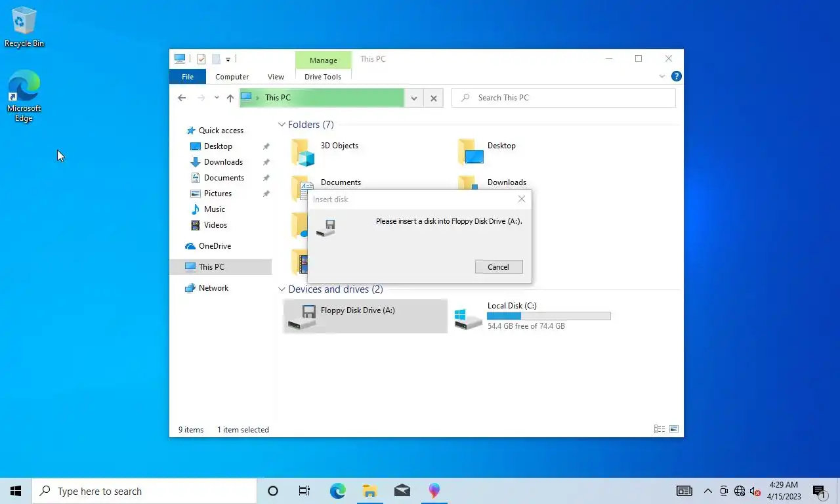Select the Desktop folder in Folders
Screen dimensions: 840x504
point(501,152)
